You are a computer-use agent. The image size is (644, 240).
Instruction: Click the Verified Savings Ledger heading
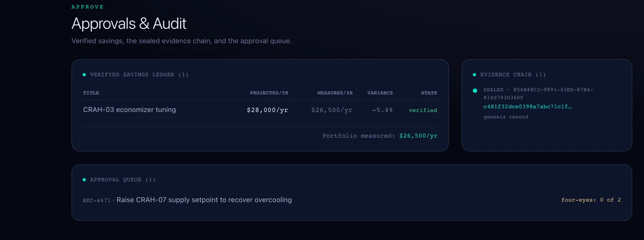click(x=139, y=75)
